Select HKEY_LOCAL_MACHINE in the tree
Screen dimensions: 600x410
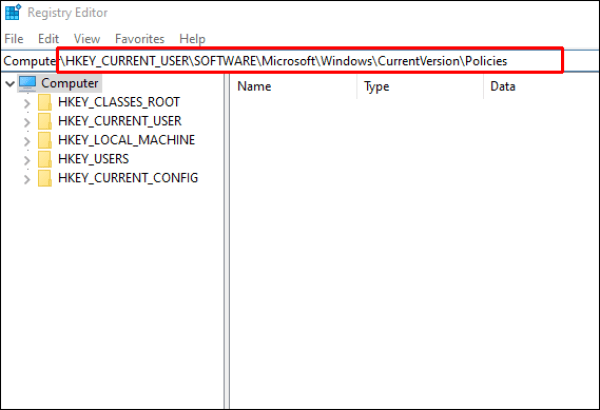click(126, 140)
